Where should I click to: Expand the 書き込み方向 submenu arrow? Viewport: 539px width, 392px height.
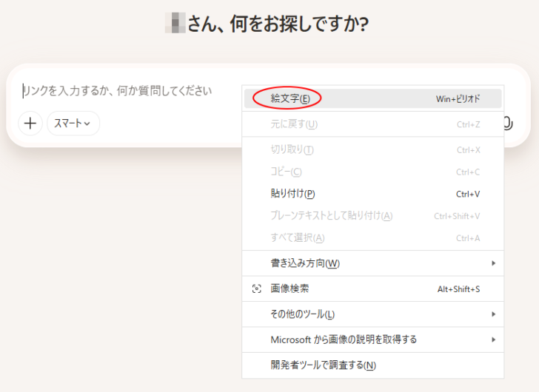[493, 263]
